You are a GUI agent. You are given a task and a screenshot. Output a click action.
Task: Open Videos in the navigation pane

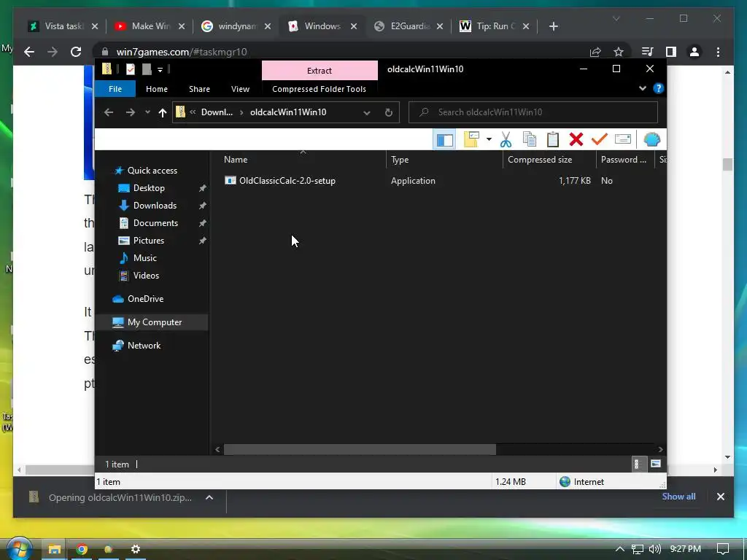(x=146, y=276)
